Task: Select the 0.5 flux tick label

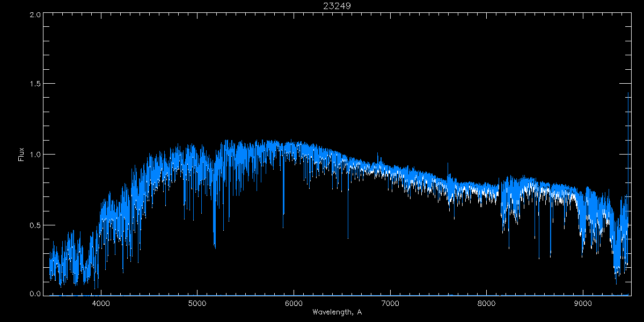Action: tap(34, 225)
